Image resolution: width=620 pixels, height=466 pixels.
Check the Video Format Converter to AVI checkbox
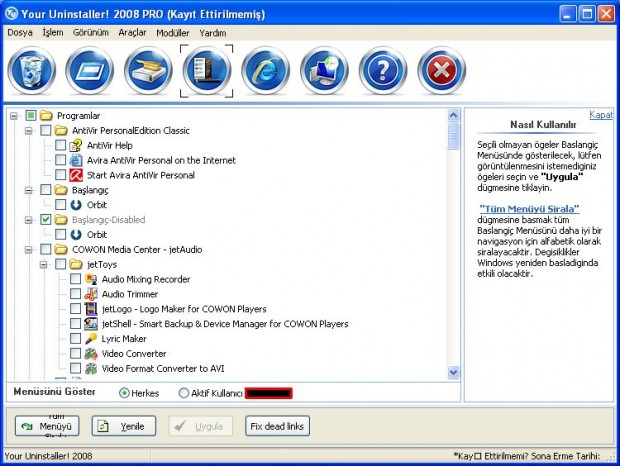[76, 368]
